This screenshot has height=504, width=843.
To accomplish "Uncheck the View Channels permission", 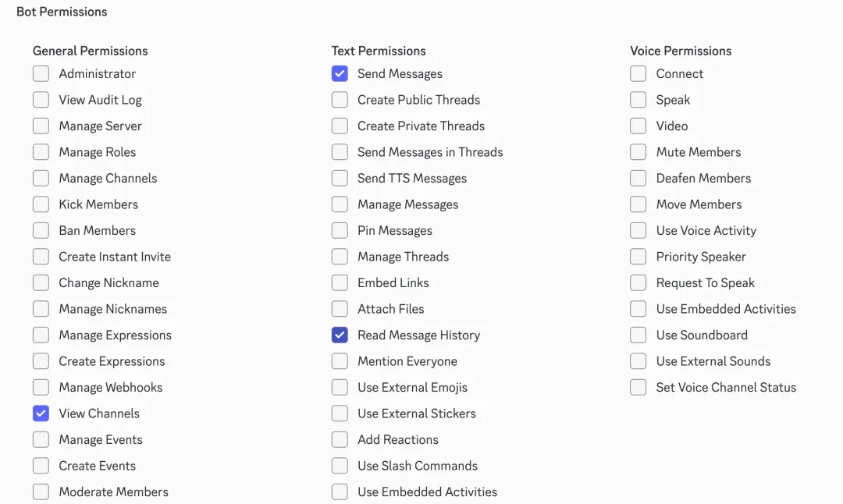I will (x=41, y=413).
